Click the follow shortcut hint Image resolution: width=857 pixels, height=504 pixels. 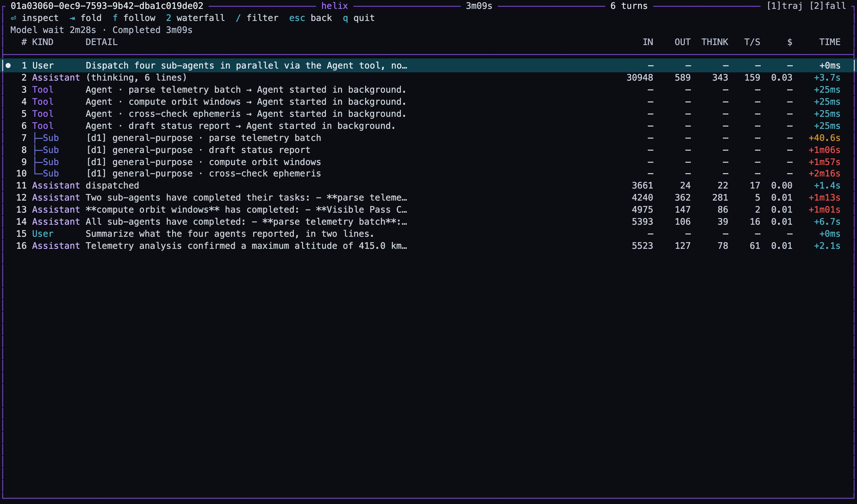click(x=134, y=18)
